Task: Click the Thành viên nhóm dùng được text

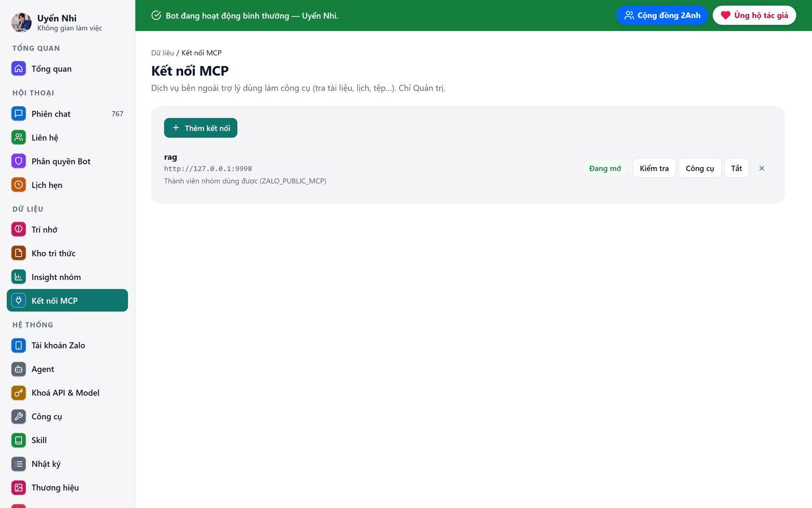Action: 245,181
